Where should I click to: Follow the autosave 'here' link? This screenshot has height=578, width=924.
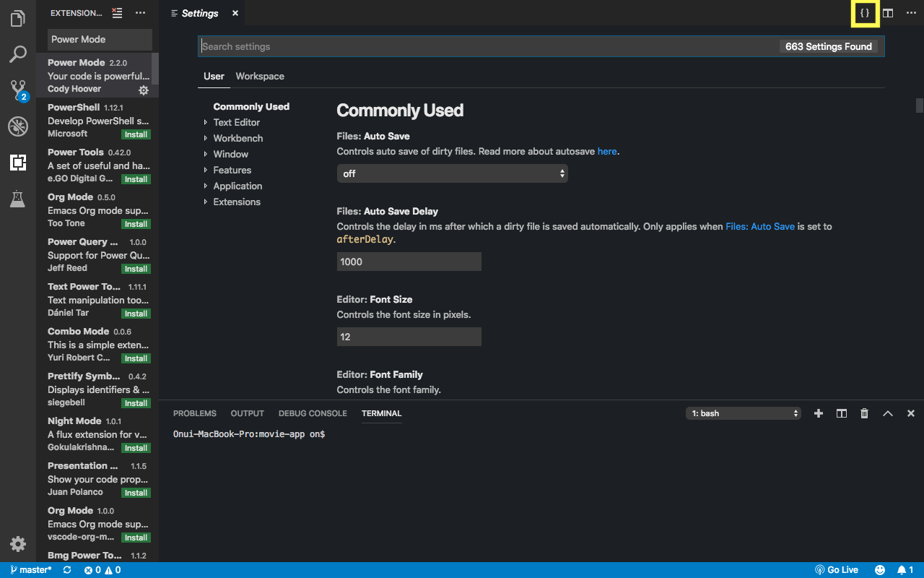click(x=607, y=151)
